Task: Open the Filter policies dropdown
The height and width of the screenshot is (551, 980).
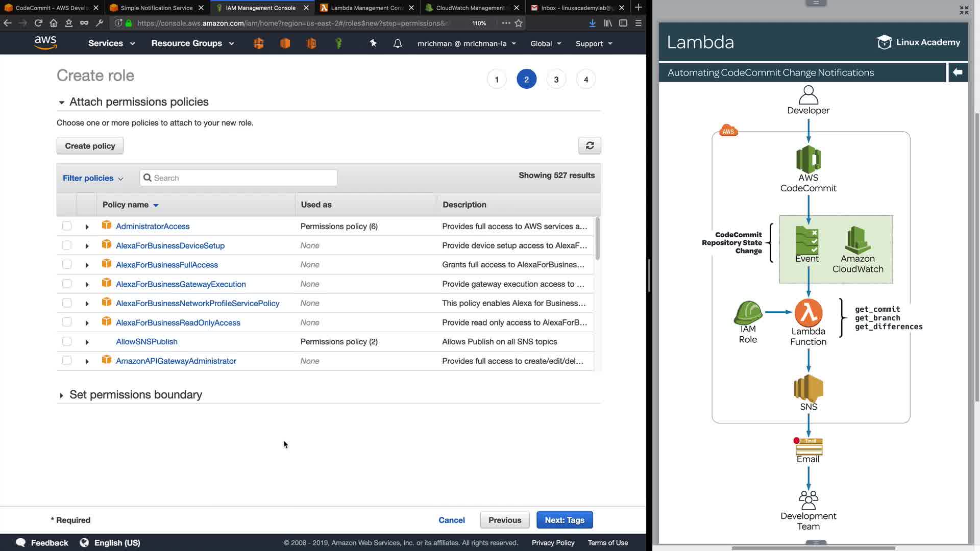Action: (93, 178)
